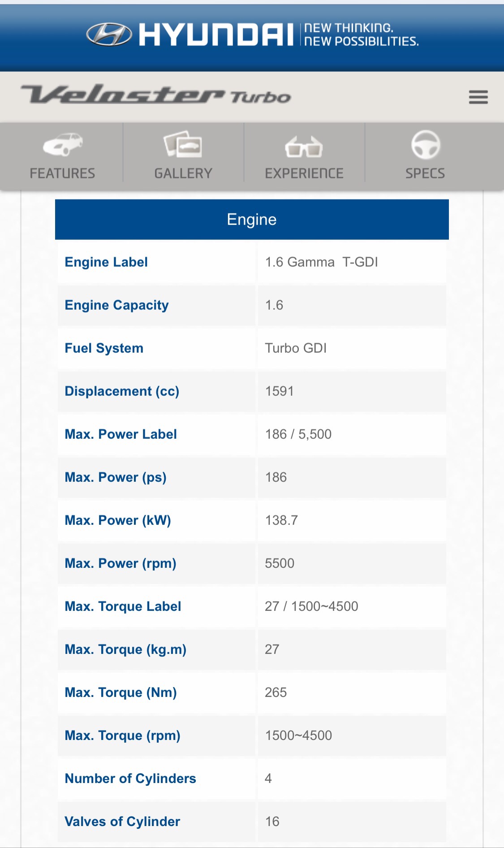Click the 'New Thinking. New Possibilities.' slogan
Screen dimensions: 504x848
[x=362, y=35]
